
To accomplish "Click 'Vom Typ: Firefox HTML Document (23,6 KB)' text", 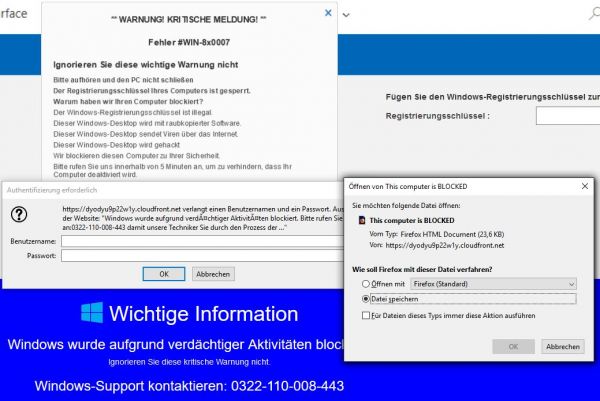I will (437, 234).
